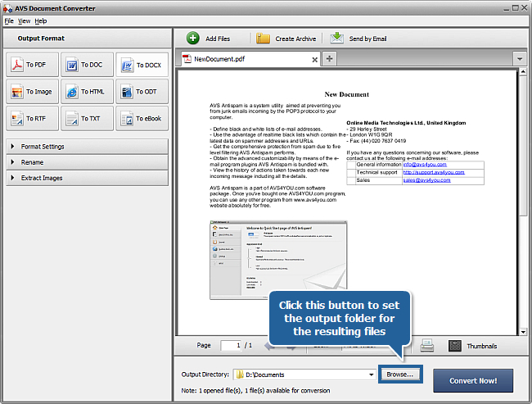Choose the To eBook output format
The image size is (532, 404).
(142, 118)
